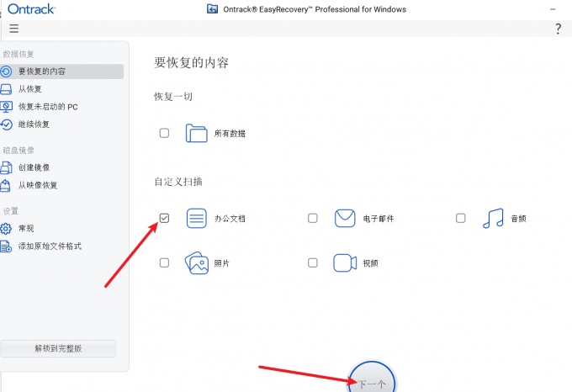Click the 音频 label
The width and height of the screenshot is (572, 392).
(x=518, y=219)
